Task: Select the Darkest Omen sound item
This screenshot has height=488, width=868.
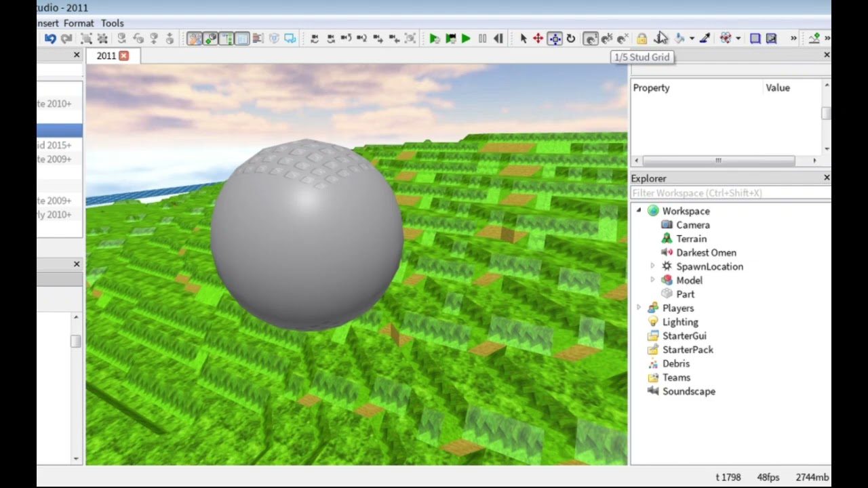Action: (706, 253)
